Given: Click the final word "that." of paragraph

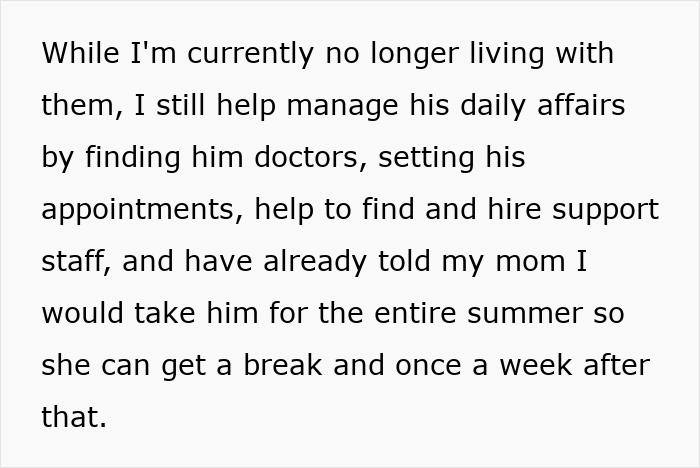Looking at the screenshot, I should coord(73,417).
